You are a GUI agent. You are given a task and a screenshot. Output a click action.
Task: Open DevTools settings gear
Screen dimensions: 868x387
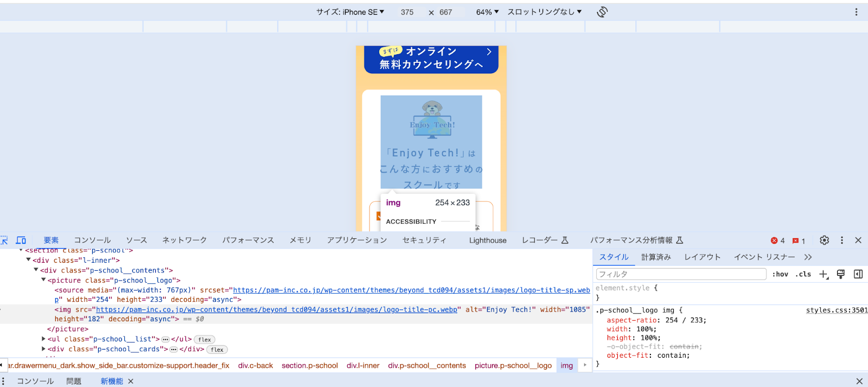(825, 240)
